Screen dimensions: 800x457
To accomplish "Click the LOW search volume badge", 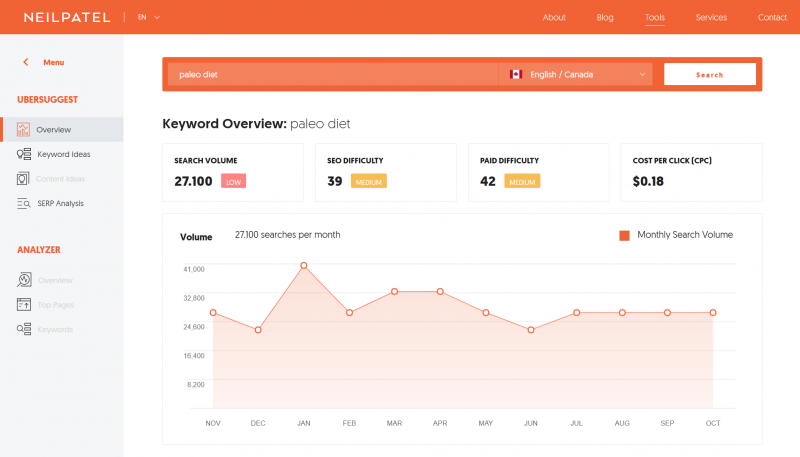I will (x=233, y=181).
